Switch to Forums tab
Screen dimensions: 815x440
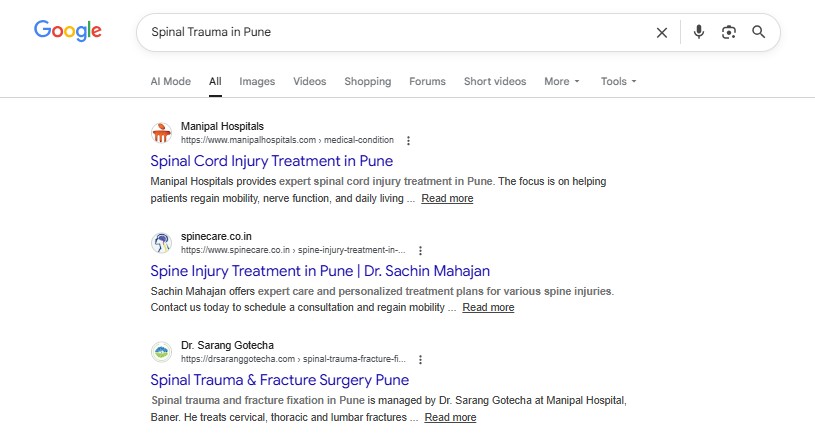coord(427,82)
